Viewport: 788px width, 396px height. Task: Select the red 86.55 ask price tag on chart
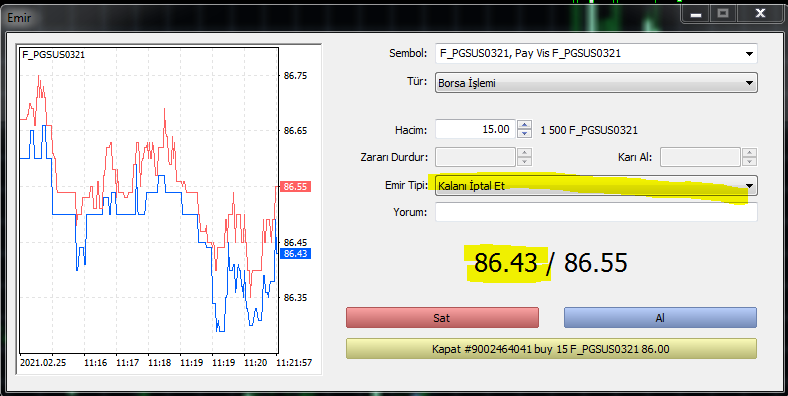[x=296, y=186]
